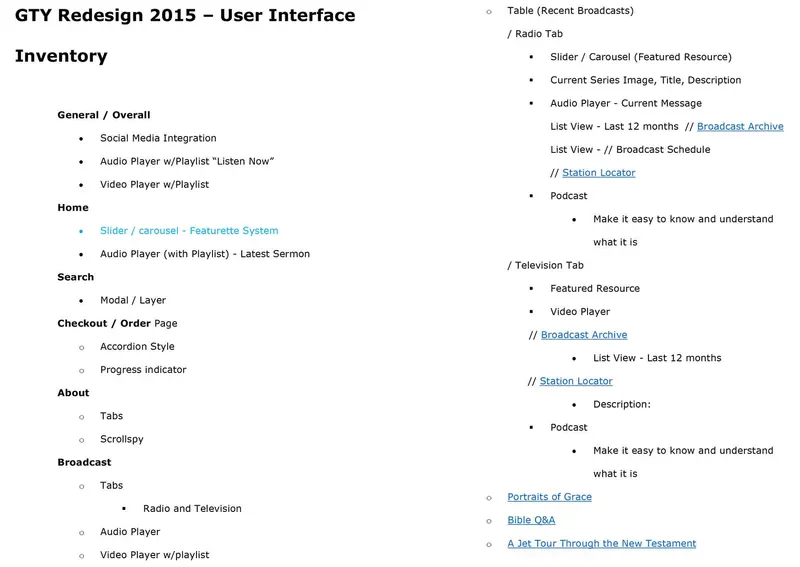Click the 'Home' section heading

[x=73, y=207]
